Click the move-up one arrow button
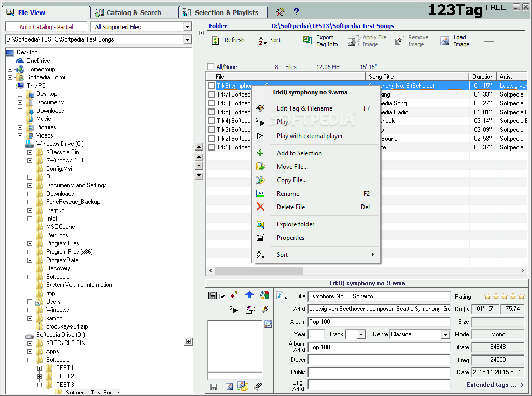 point(199,157)
